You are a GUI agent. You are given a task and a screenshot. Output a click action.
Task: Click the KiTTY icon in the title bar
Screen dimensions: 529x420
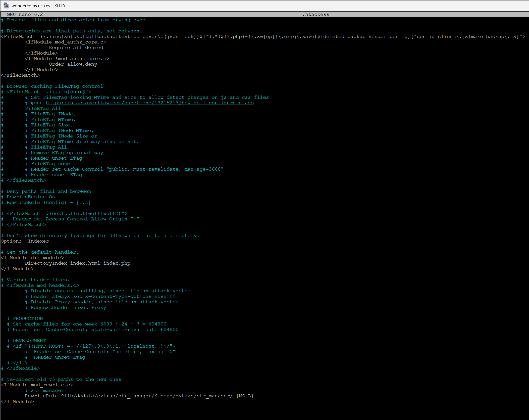coord(6,6)
